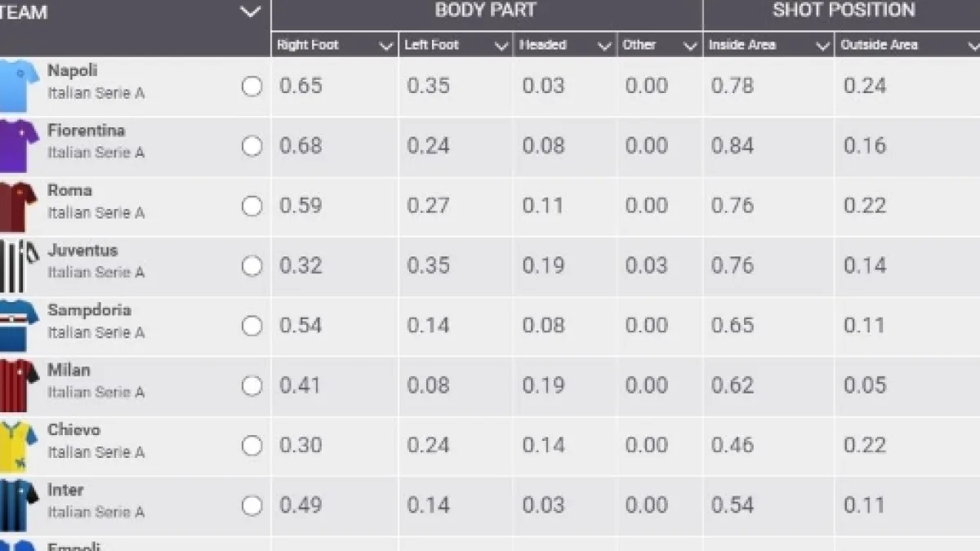Expand the TEAM column dropdown chevron
The height and width of the screenshot is (551, 980).
click(x=250, y=12)
